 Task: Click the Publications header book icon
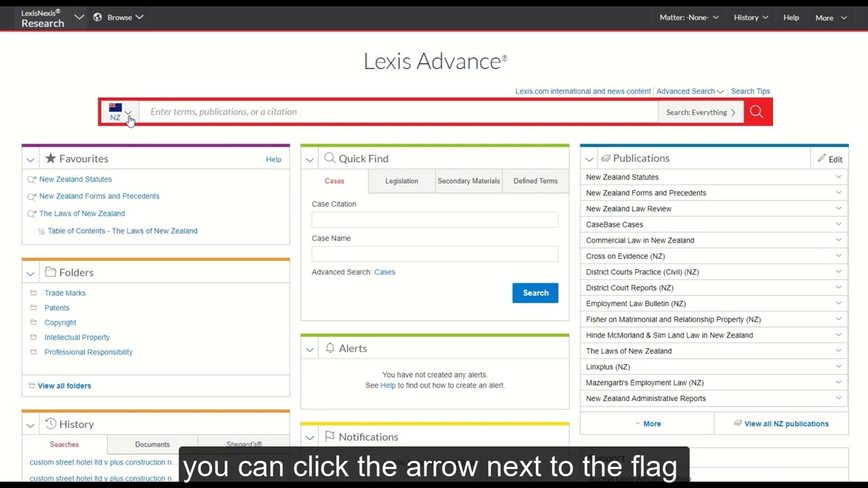(x=606, y=158)
